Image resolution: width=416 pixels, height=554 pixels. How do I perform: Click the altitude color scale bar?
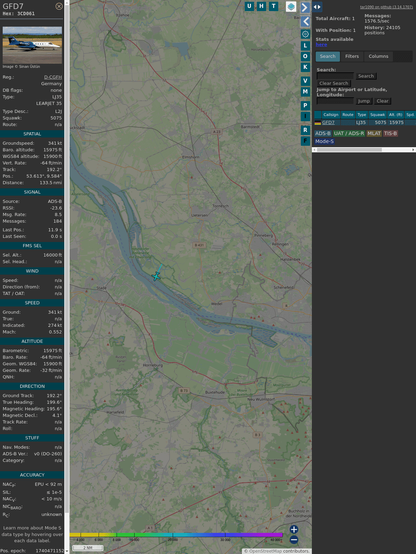(x=176, y=535)
